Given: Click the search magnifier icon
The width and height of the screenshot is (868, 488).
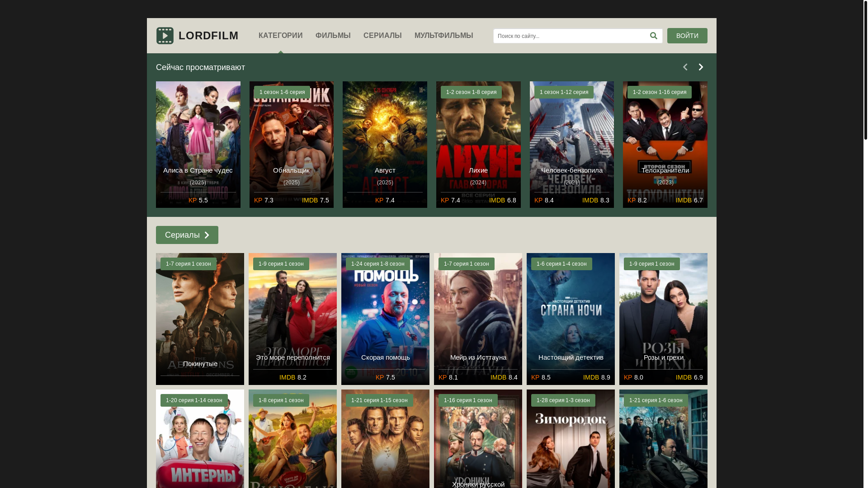Looking at the screenshot, I should [x=653, y=36].
